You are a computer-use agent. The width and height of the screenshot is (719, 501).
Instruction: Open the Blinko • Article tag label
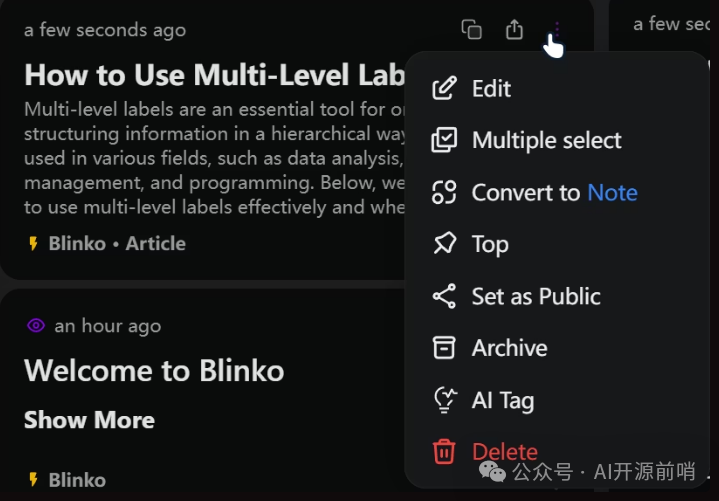coord(116,243)
